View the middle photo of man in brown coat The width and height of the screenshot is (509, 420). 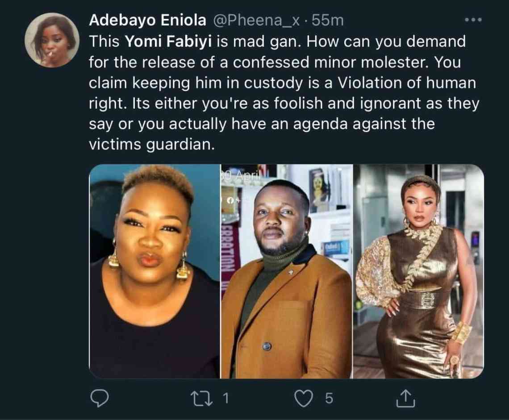point(287,271)
